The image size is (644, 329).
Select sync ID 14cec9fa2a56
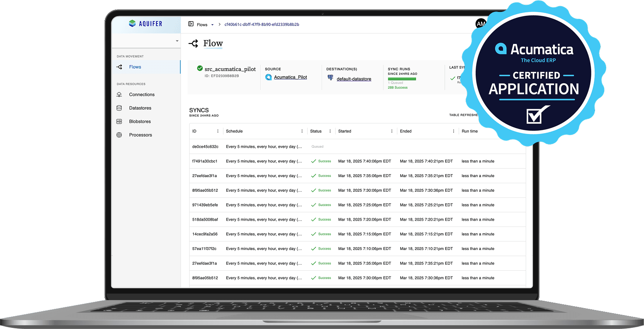tap(205, 234)
